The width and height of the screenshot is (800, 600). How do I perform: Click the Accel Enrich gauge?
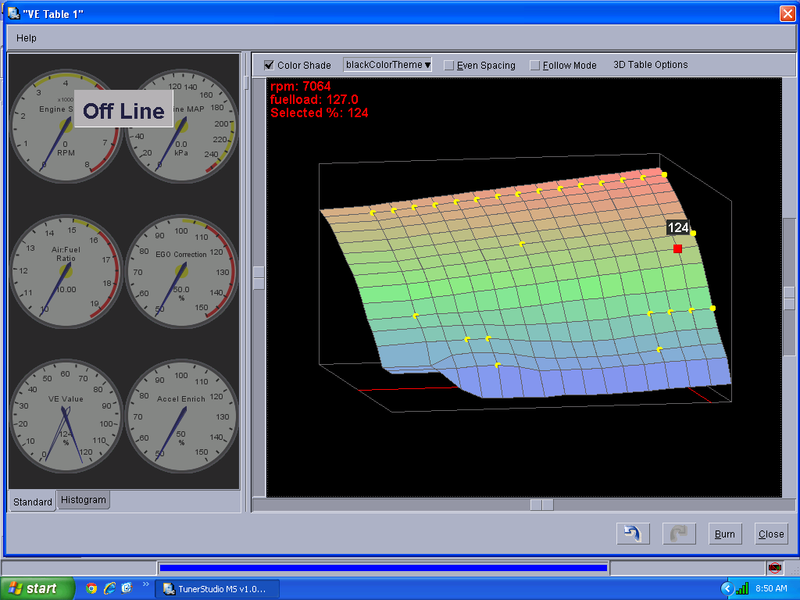tap(182, 416)
